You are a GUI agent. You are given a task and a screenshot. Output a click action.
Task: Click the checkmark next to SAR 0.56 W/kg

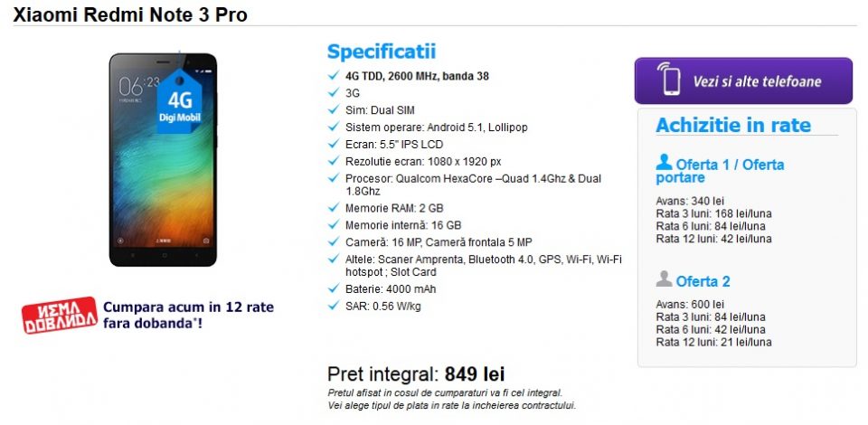[x=335, y=306]
